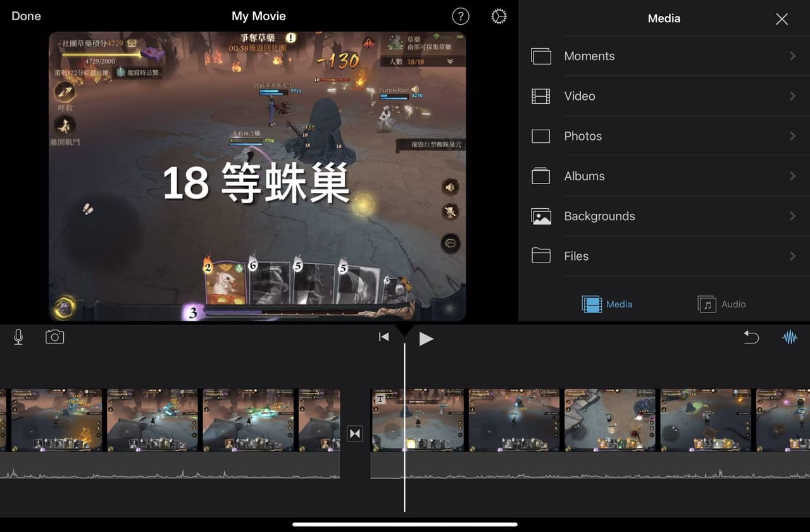The height and width of the screenshot is (532, 810).
Task: Close the Media panel
Action: click(782, 19)
